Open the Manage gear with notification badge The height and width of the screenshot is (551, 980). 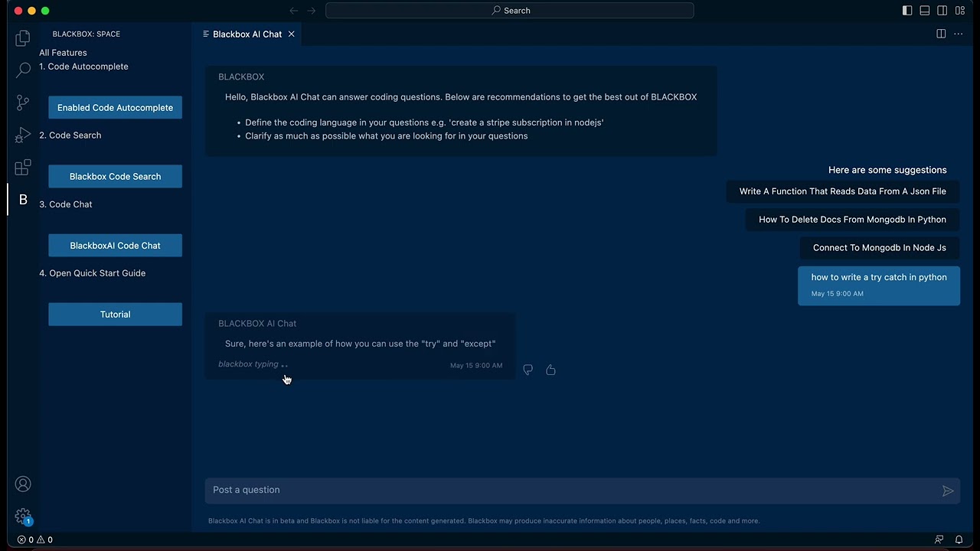(23, 516)
